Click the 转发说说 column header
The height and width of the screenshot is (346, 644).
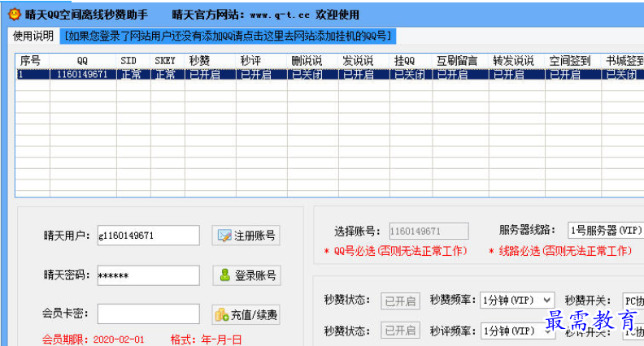pyautogui.click(x=516, y=61)
